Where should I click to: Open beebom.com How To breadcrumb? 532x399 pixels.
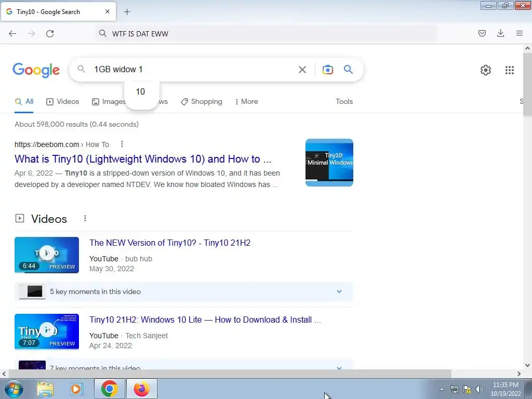point(62,144)
